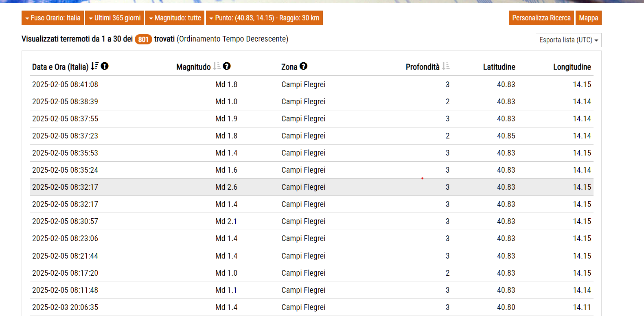Click the Personalizza Ricerca button
644x316 pixels.
tap(541, 18)
